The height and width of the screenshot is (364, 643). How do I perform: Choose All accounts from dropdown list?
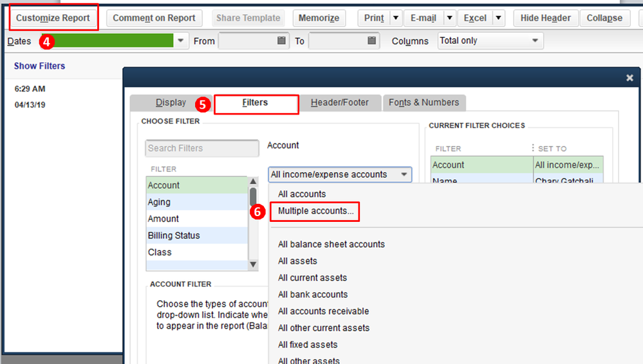point(302,194)
